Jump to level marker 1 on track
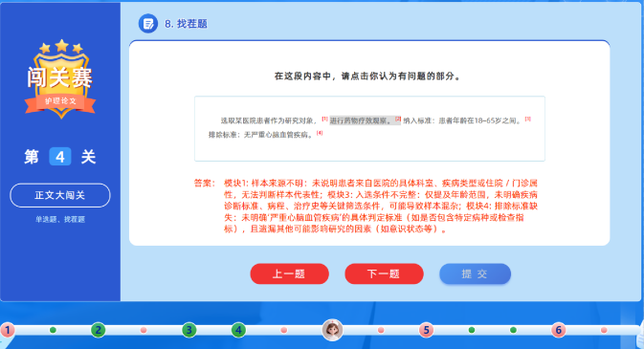Image resolution: width=644 pixels, height=349 pixels. tap(7, 330)
